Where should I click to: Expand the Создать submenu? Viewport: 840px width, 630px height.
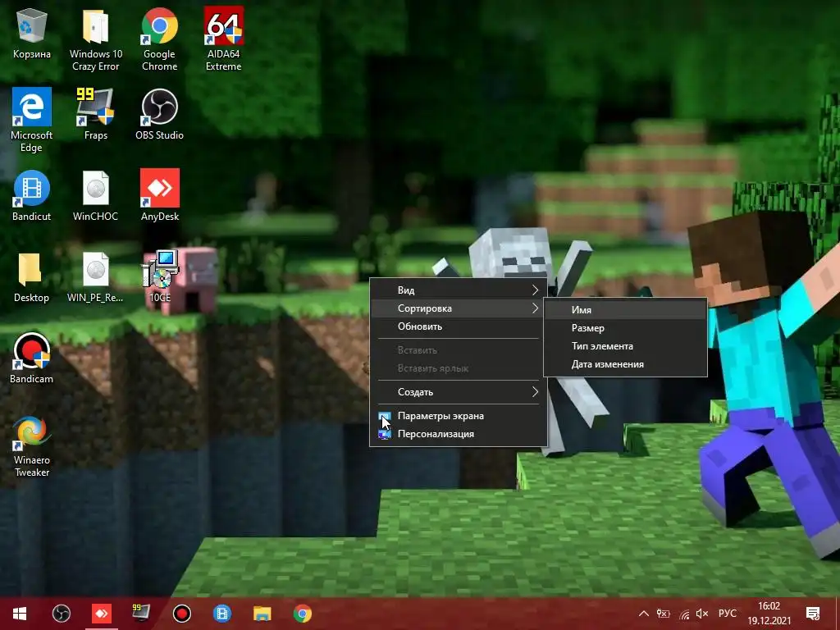tap(459, 392)
